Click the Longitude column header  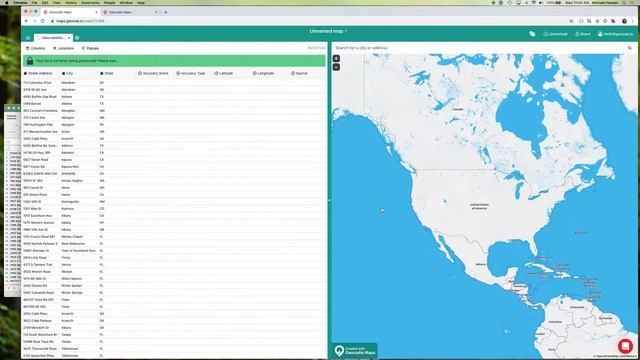[263, 73]
